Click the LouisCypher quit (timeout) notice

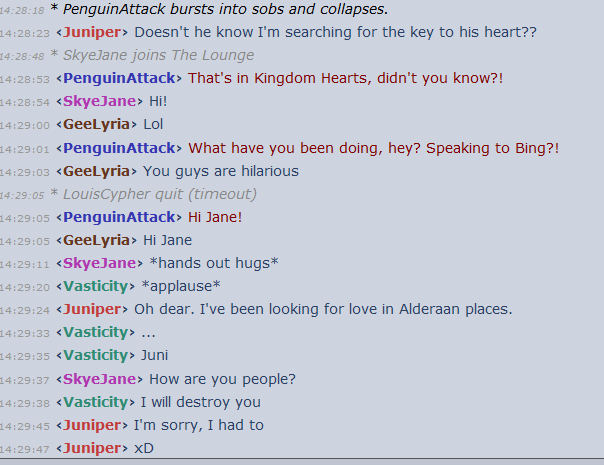154,194
